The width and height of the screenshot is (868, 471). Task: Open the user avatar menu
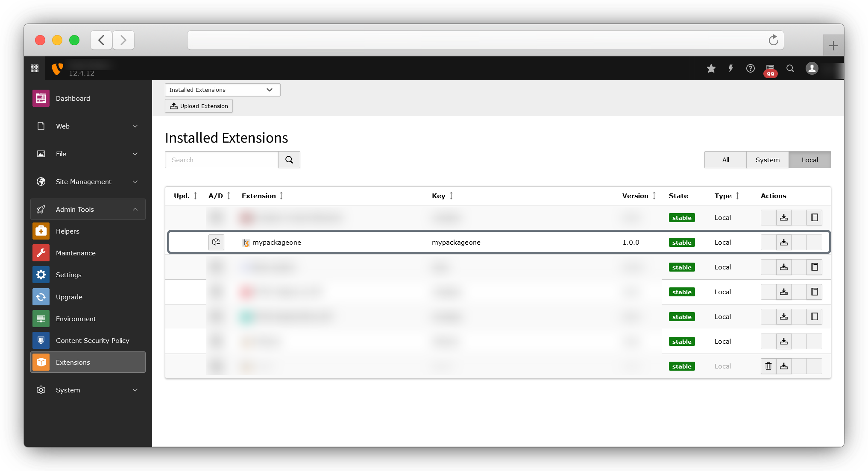tap(812, 68)
